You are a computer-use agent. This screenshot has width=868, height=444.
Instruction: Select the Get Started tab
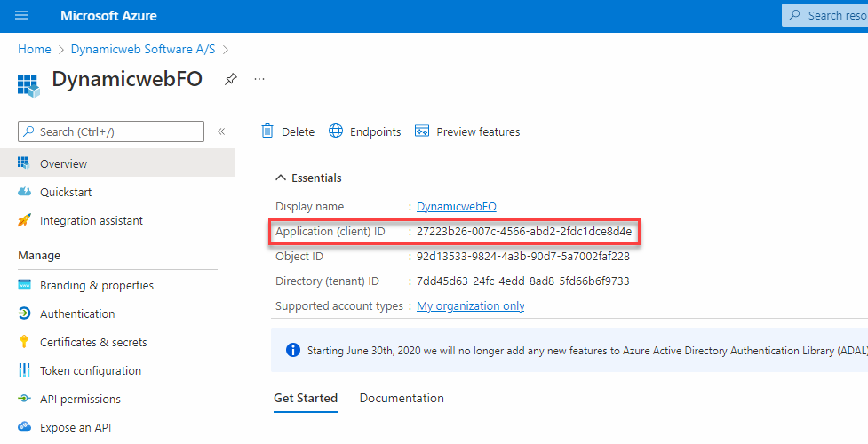pyautogui.click(x=305, y=399)
